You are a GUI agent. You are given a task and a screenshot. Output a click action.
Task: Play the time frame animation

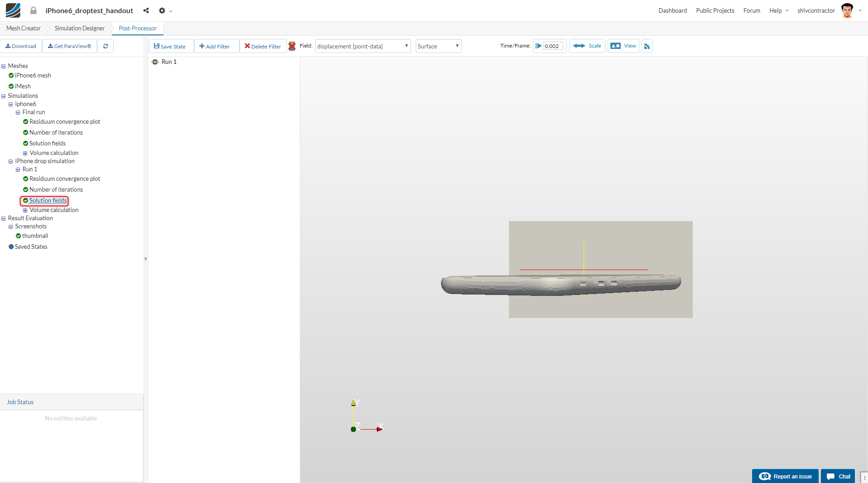tap(538, 46)
